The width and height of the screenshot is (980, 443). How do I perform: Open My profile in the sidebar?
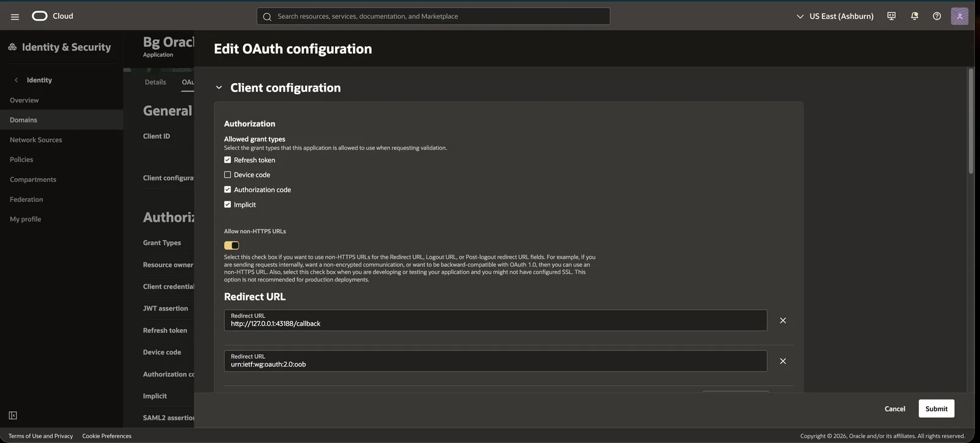25,219
